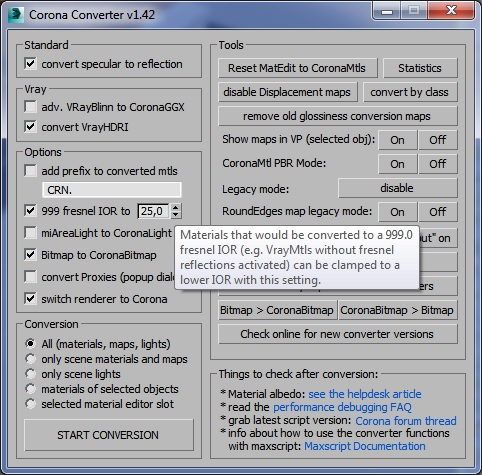The height and width of the screenshot is (475, 482).
Task: Enable adv. VRayBlinn to CoronaGGX checkbox
Action: pos(30,107)
